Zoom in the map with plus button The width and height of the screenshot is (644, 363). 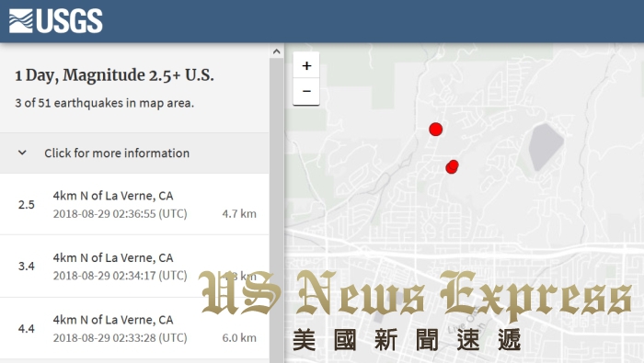(306, 65)
